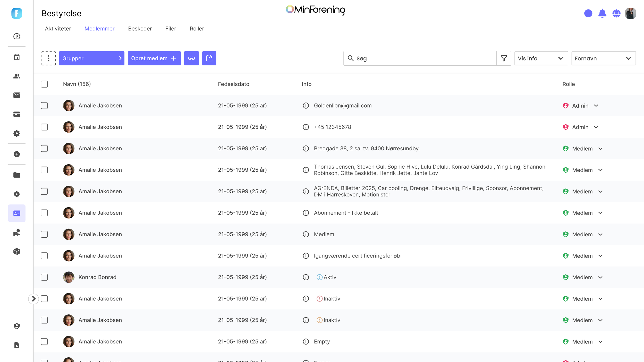Expand Medlem role dropdown on Igangværende certificeringsforløb row
The image size is (644, 362).
(x=600, y=256)
